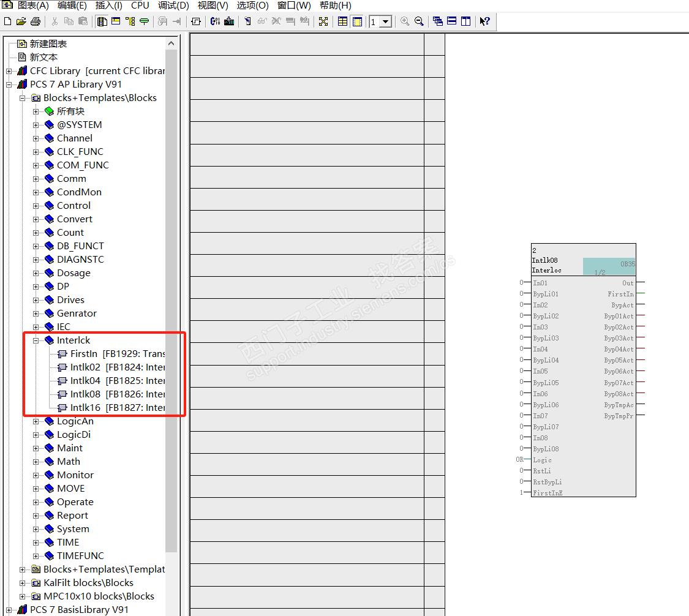Select the Intlk04 [FB1825] block
This screenshot has width=689, height=616.
click(118, 380)
